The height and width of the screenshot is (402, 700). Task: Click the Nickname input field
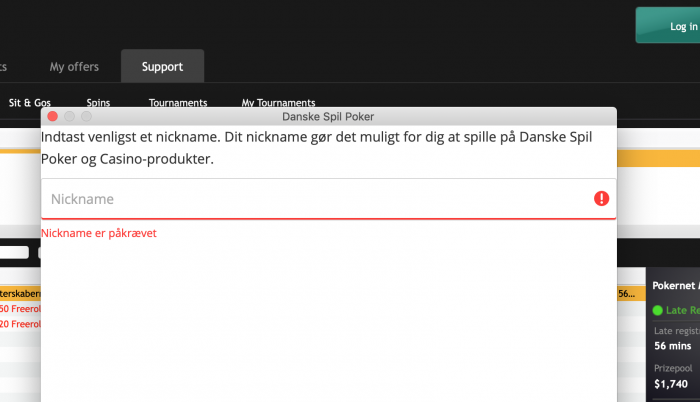[x=329, y=199]
